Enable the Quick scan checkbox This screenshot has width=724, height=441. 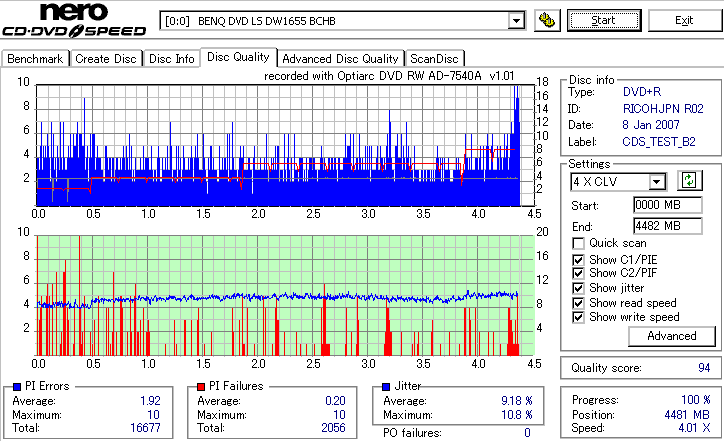[578, 243]
